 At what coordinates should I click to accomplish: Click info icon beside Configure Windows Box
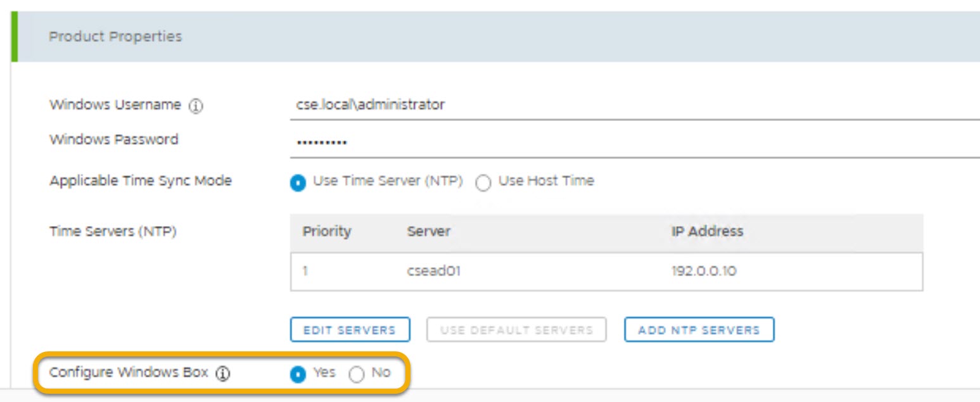(x=222, y=374)
